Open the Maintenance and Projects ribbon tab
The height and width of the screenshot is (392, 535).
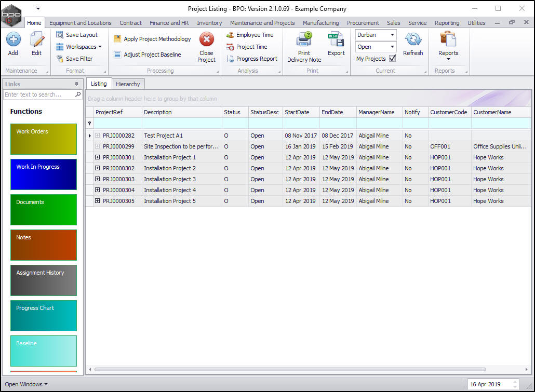[262, 23]
